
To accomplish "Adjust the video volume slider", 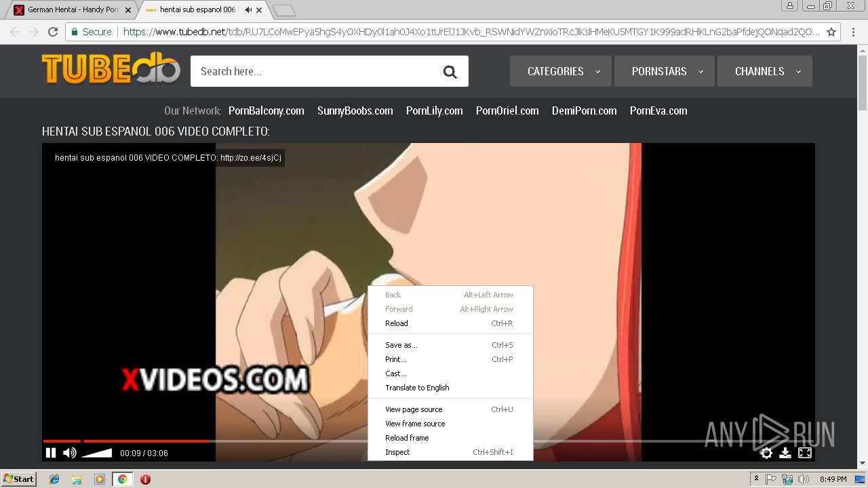I will click(x=97, y=453).
